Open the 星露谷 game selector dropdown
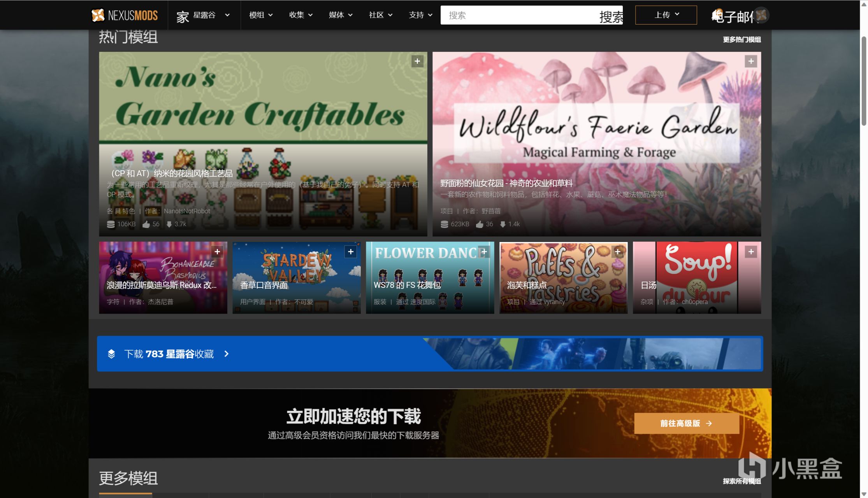868x498 pixels. (211, 15)
